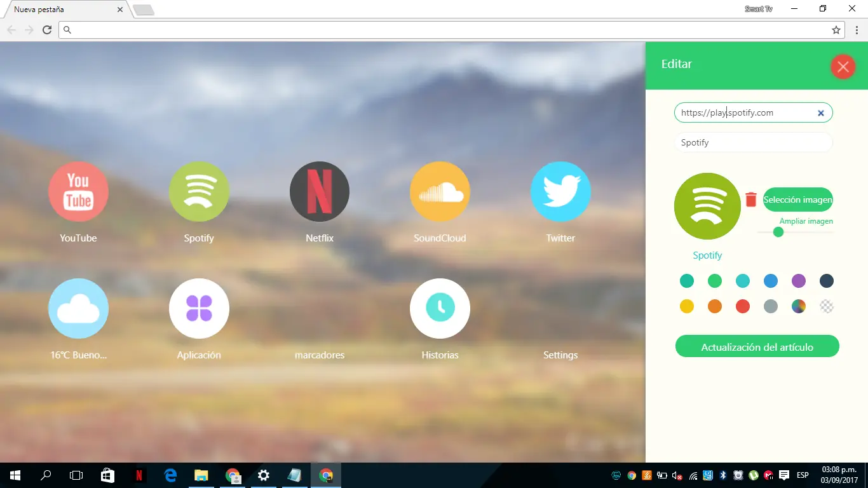Adjust the Ampliar imagen slider handle
868x488 pixels.
tap(778, 232)
